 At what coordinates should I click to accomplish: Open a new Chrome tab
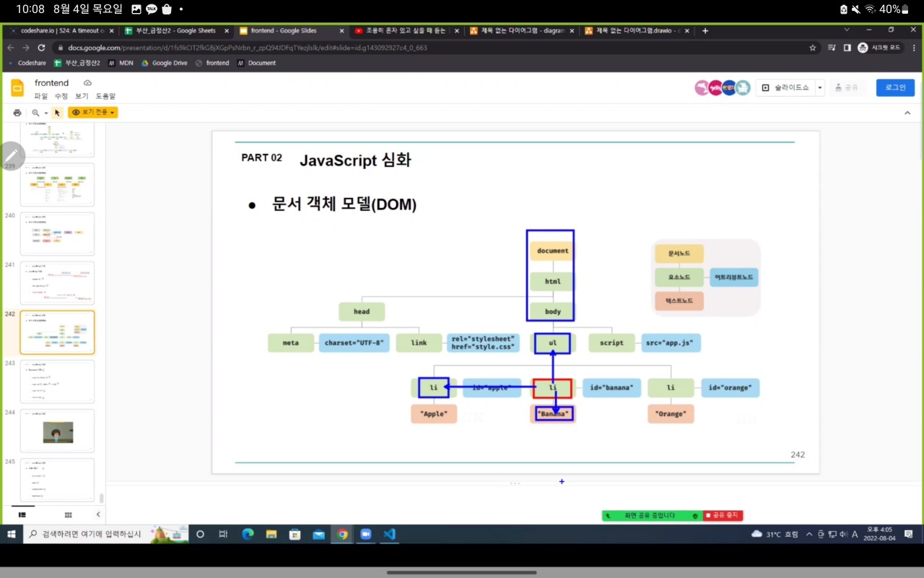point(705,30)
